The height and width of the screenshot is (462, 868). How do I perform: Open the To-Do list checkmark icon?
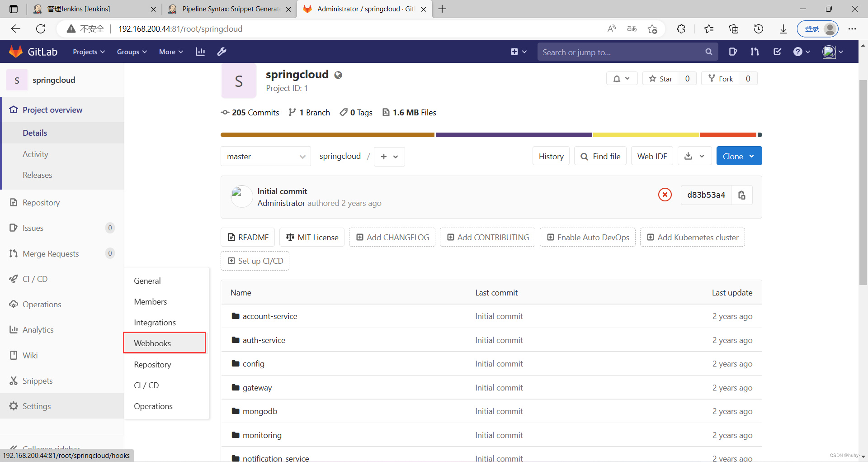[777, 52]
